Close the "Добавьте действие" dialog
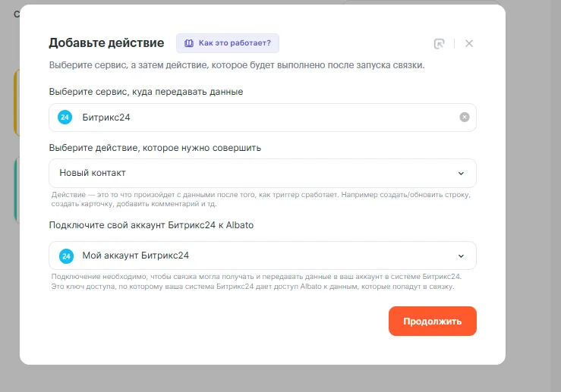 coord(469,43)
